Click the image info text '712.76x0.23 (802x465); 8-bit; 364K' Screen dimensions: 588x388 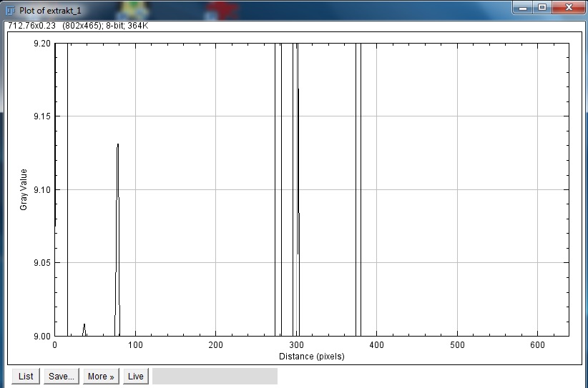pyautogui.click(x=78, y=26)
